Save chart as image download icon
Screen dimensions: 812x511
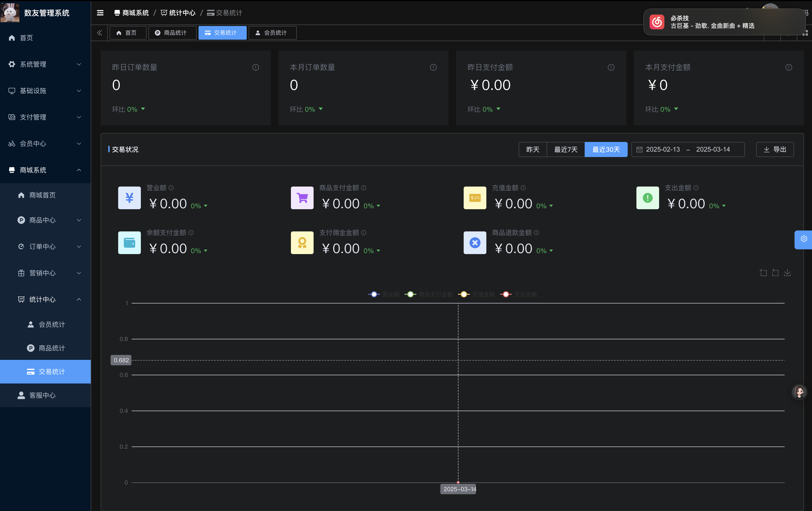click(787, 273)
